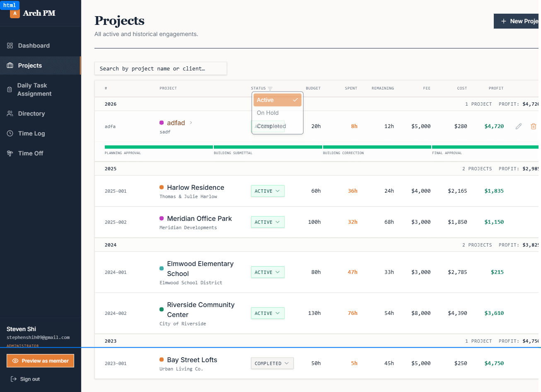
Task: Click the plus icon beside New Project
Action: tap(504, 21)
